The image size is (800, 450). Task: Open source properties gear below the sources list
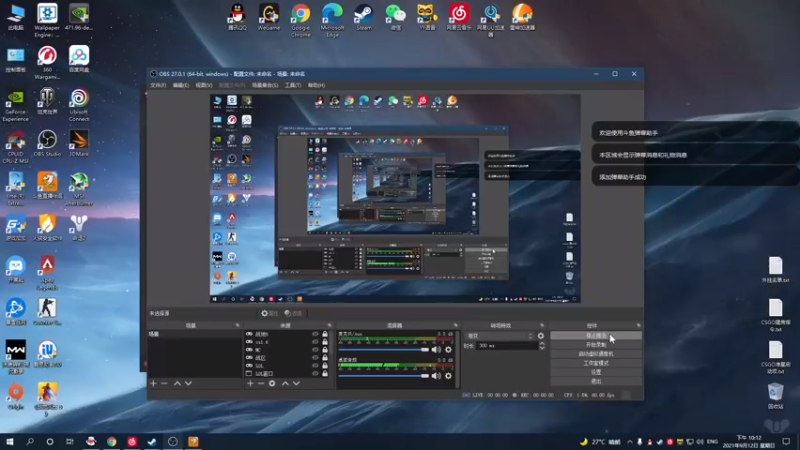(x=272, y=383)
